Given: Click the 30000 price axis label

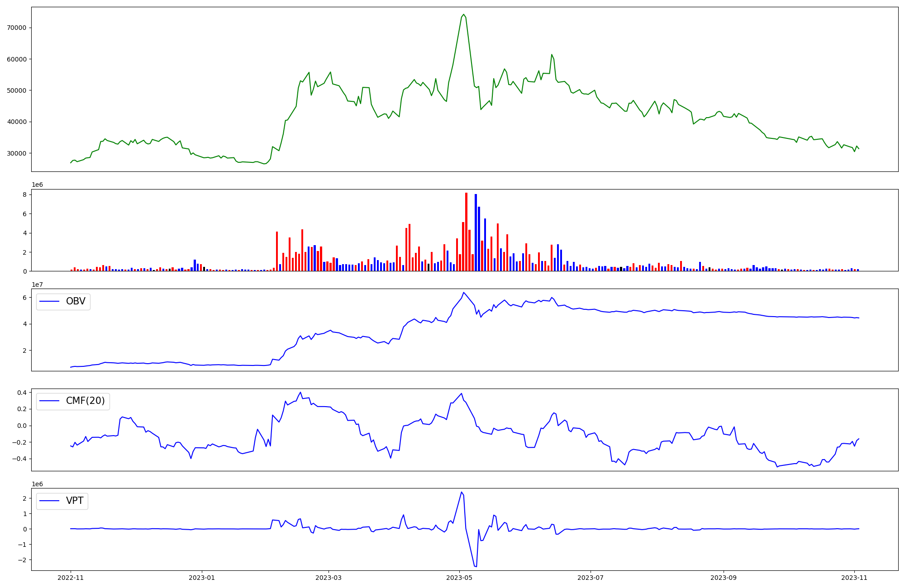Looking at the screenshot, I should coord(17,153).
